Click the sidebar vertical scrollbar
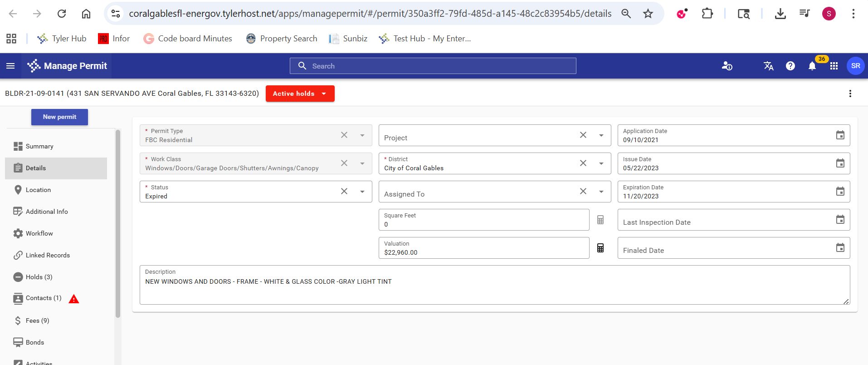The image size is (868, 365). coord(118,222)
